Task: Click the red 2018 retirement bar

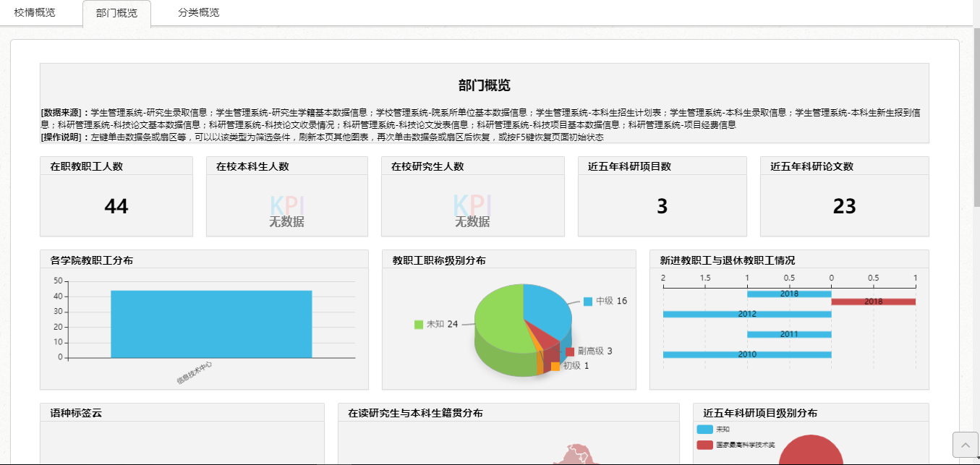Action: pos(873,302)
